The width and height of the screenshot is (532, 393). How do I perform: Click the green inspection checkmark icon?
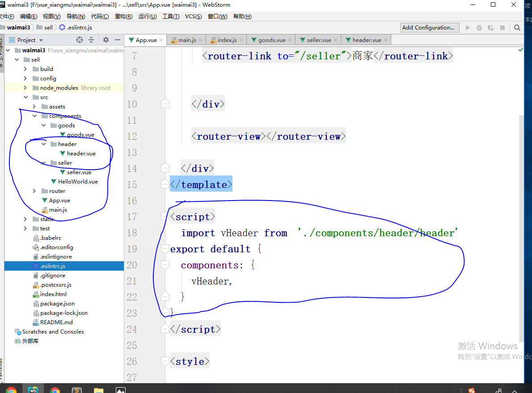(520, 50)
